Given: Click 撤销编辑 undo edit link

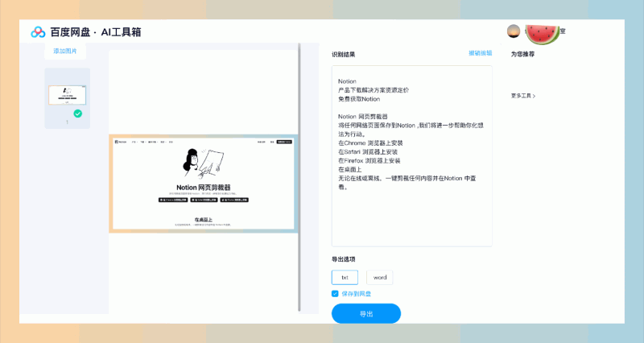Looking at the screenshot, I should click(480, 53).
